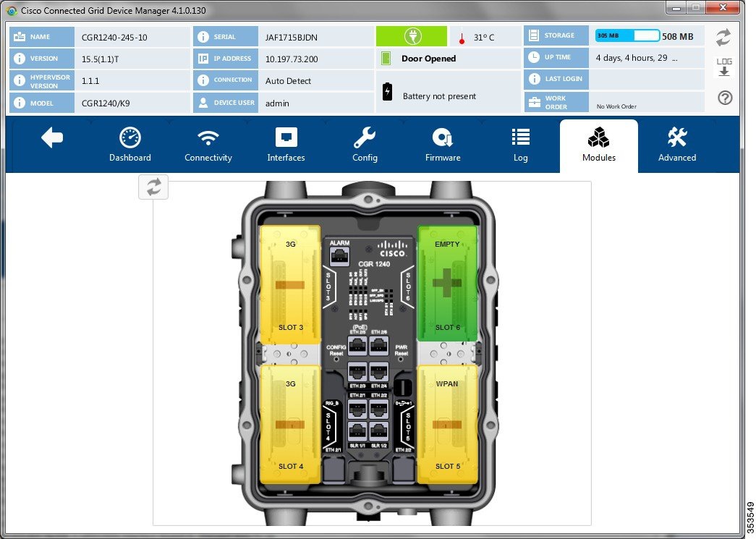Click the IP address 10.197.73.200
Viewport: 756px width, 539px height.
pyautogui.click(x=292, y=59)
